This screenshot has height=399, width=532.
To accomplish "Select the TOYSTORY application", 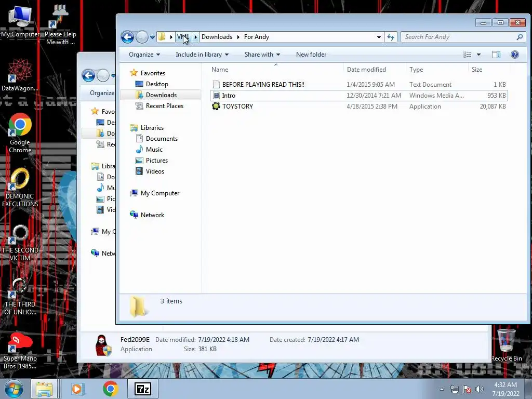I will point(358,106).
